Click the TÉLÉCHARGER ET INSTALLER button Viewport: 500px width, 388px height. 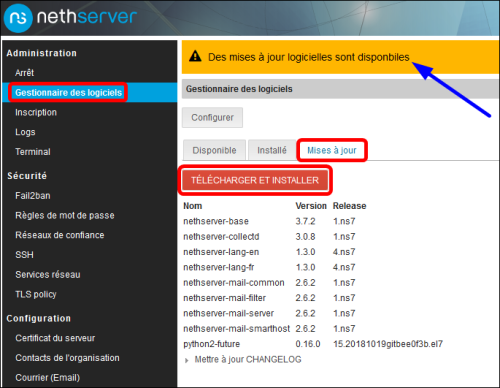pyautogui.click(x=255, y=180)
